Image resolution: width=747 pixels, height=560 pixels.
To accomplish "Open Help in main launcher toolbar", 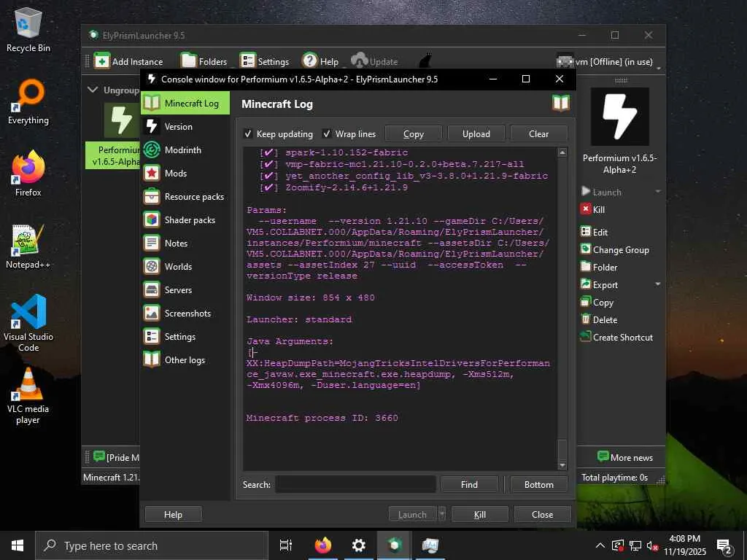I will pyautogui.click(x=320, y=61).
